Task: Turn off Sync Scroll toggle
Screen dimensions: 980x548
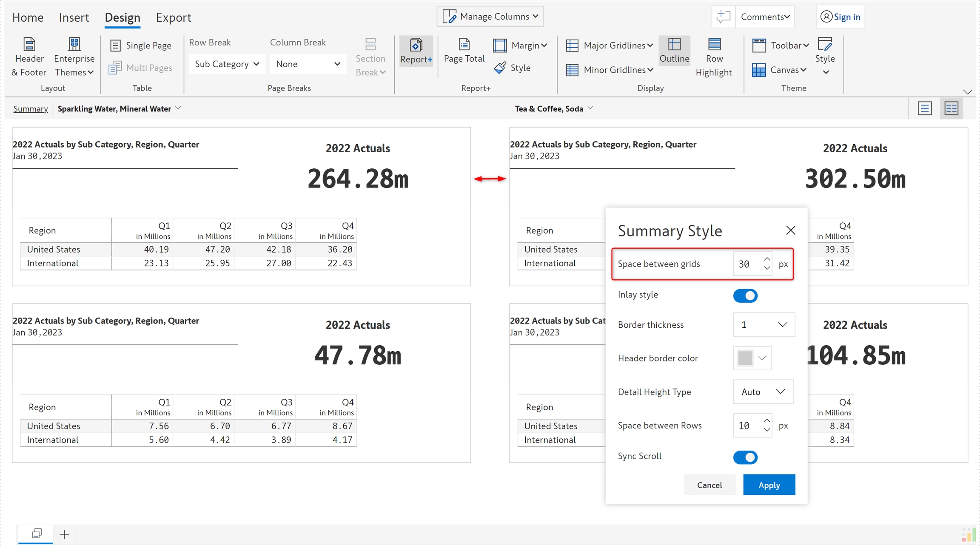Action: 745,457
